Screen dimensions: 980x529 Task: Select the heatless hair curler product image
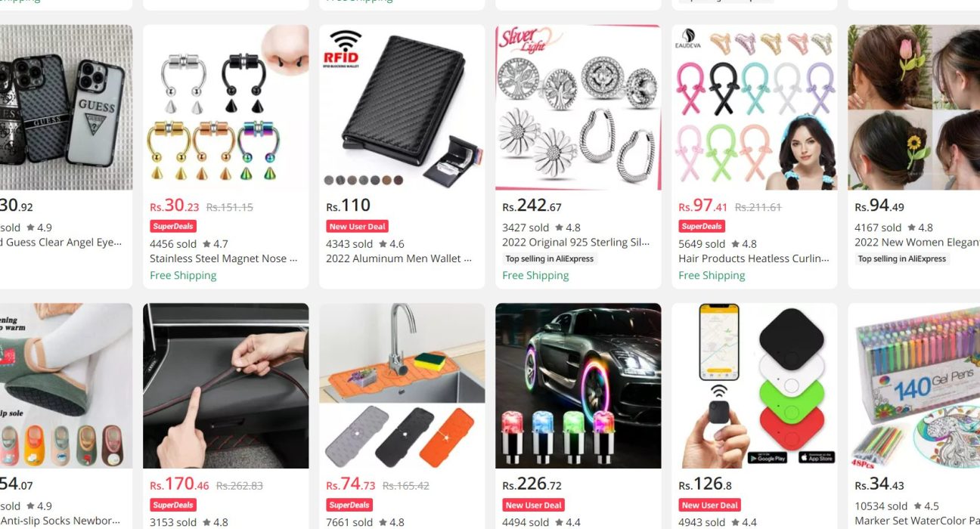pos(755,107)
